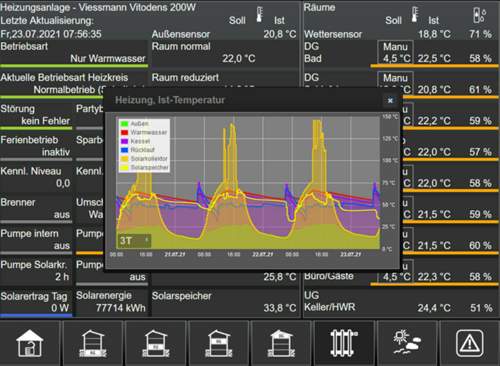Click the timestamp Fr,23.07.2021 07:56:35
This screenshot has width=500, height=366.
[x=51, y=34]
